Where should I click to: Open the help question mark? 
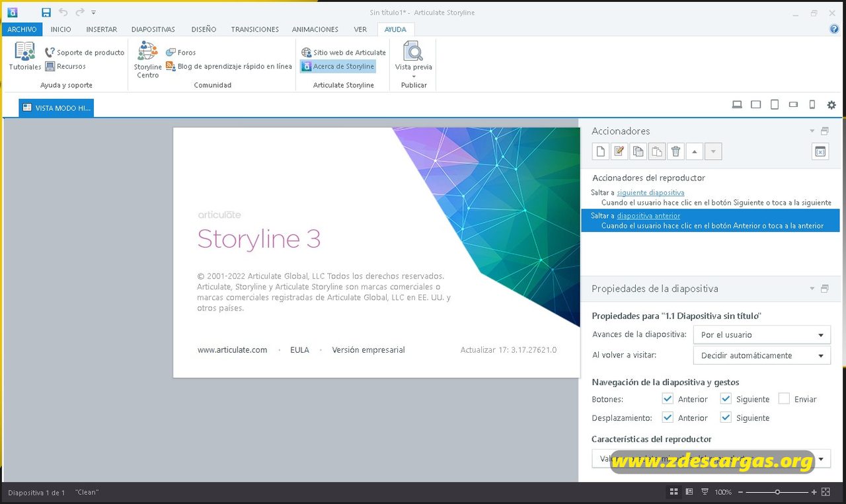[x=834, y=29]
